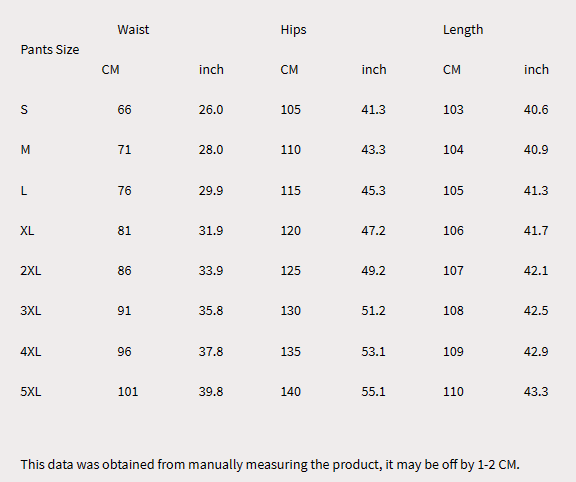The height and width of the screenshot is (482, 576).
Task: Click the Hips column header
Action: click(x=293, y=29)
